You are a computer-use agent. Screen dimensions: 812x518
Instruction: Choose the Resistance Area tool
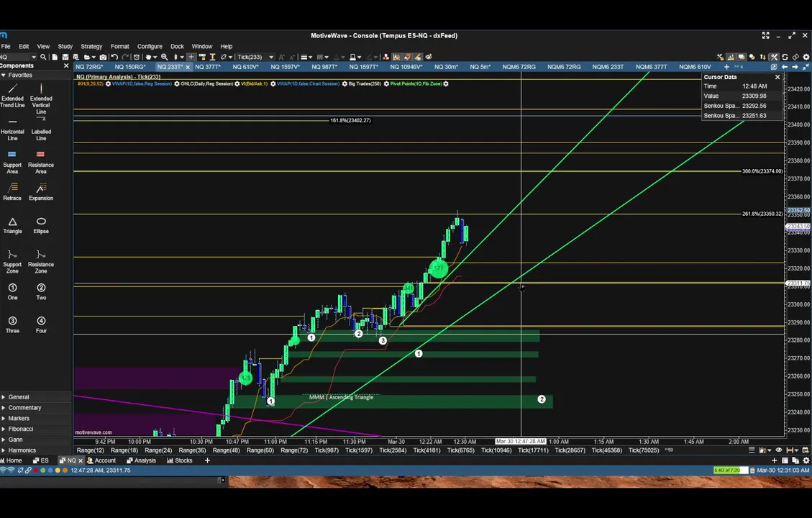pos(41,163)
